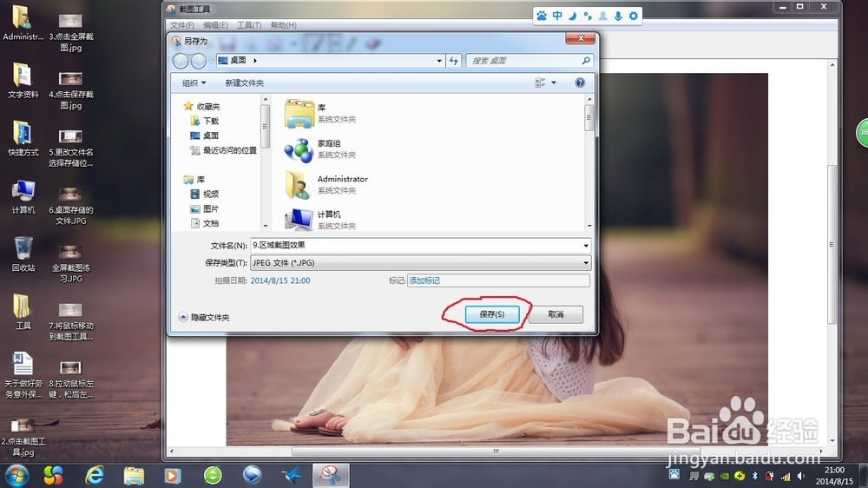Select 收藏夹 in navigation pane
Screen dimensions: 868x488
tap(202, 106)
